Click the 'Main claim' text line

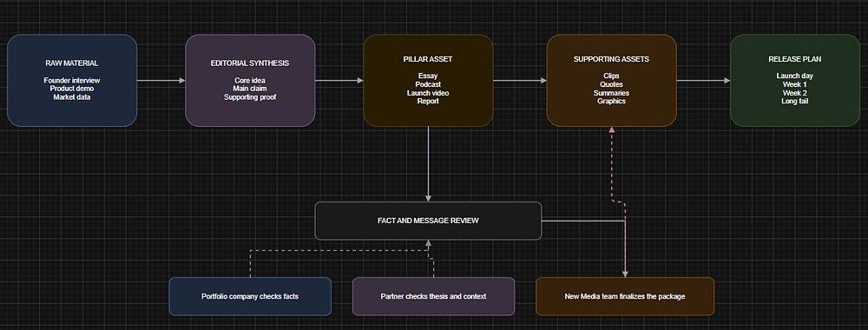click(250, 89)
